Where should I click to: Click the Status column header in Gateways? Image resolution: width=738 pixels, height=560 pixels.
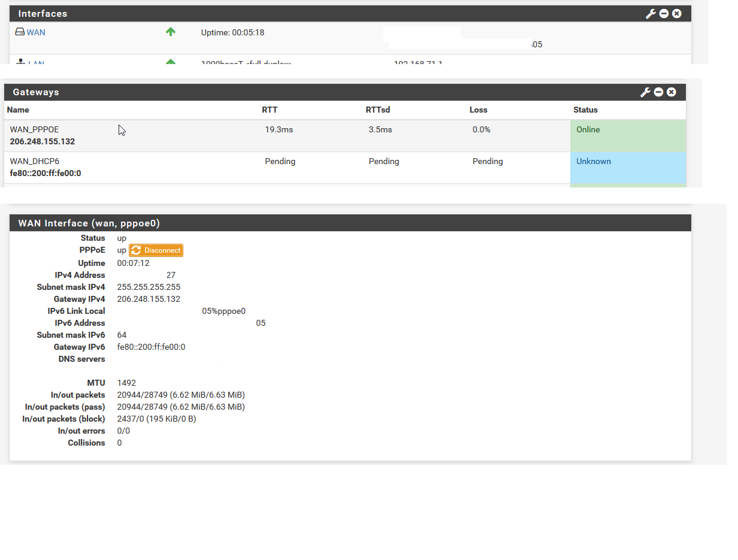585,110
